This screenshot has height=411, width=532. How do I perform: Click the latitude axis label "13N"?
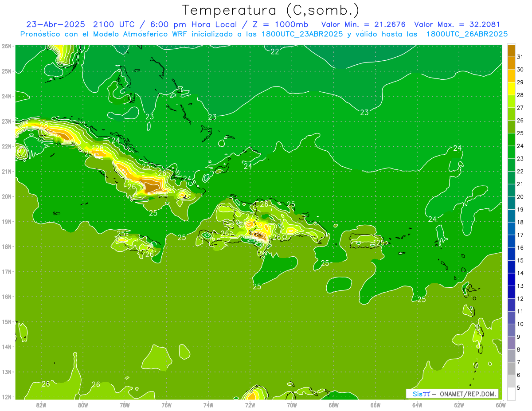(7, 372)
